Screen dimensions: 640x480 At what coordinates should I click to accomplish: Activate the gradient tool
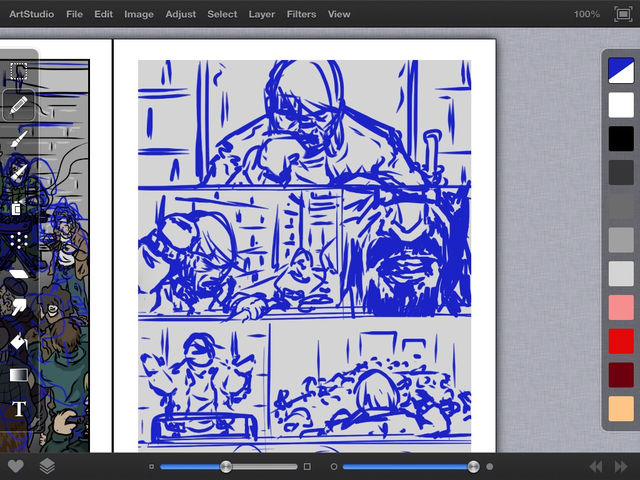pyautogui.click(x=19, y=375)
